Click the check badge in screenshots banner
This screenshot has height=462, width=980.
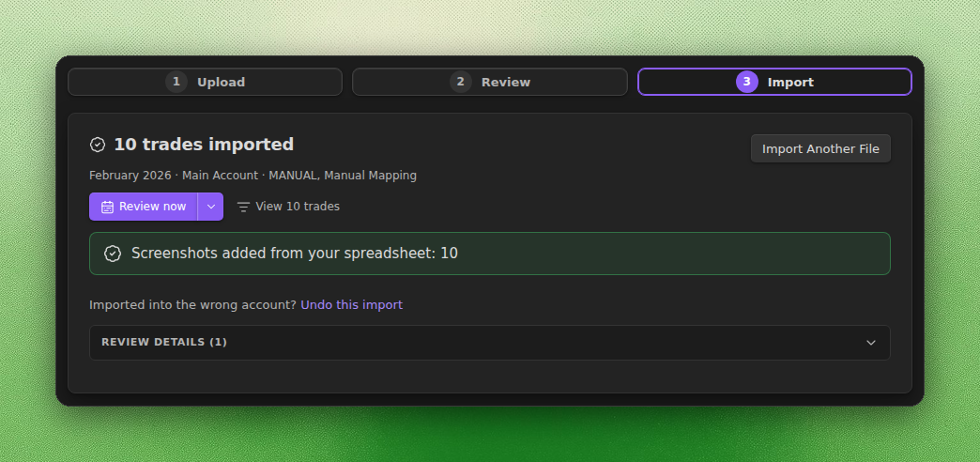point(113,254)
